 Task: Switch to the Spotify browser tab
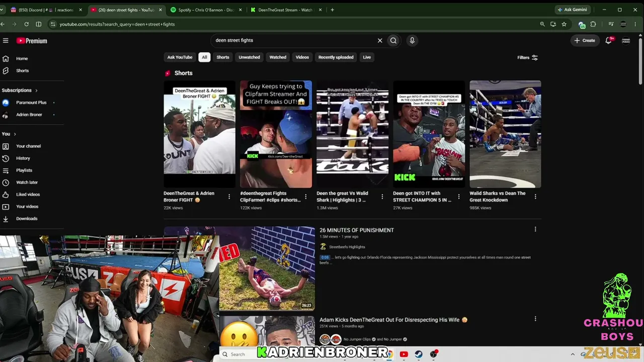click(x=206, y=10)
